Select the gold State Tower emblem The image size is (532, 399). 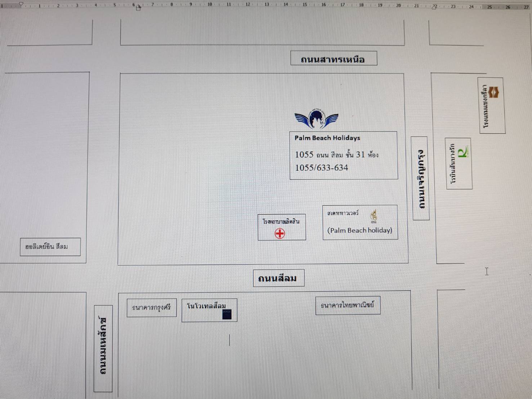(374, 216)
